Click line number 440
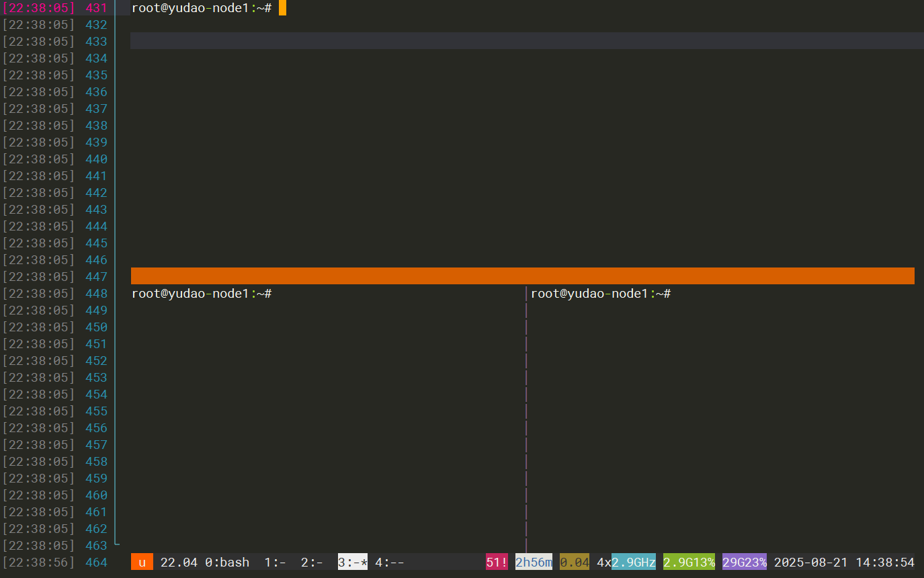Screen dimensions: 924x578 click(96, 159)
